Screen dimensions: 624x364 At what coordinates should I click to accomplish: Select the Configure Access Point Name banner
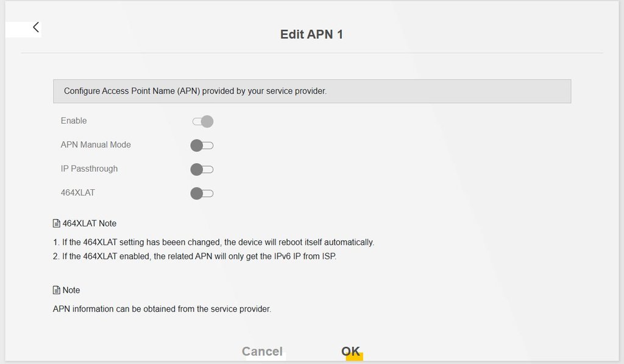(x=311, y=91)
